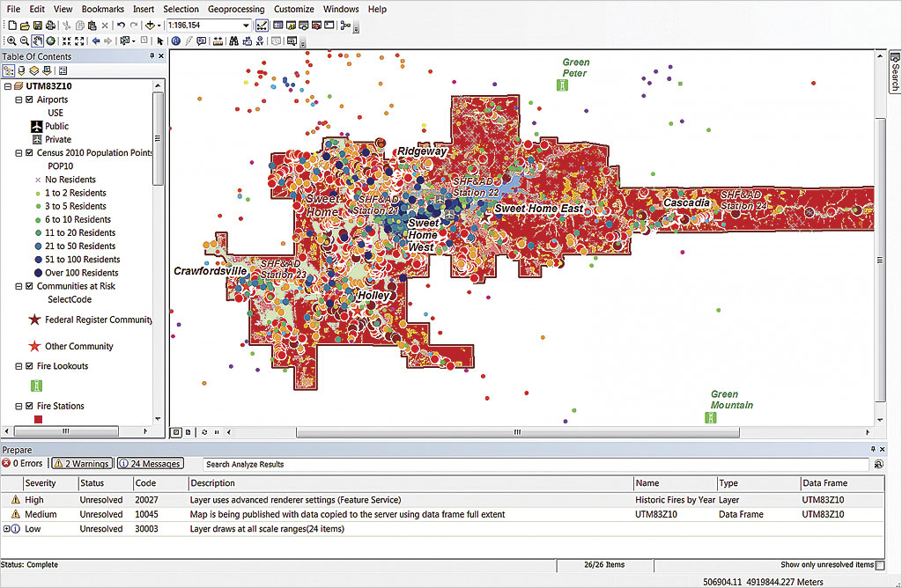Viewport: 902px width, 588px height.
Task: Click the Fire Stations red symbol
Action: pos(38,420)
